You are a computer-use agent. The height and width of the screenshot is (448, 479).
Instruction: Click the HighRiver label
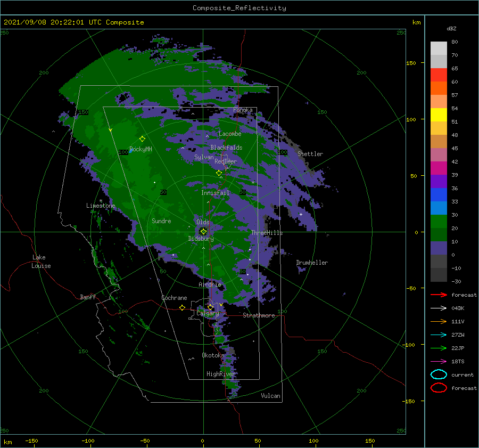pos(221,374)
